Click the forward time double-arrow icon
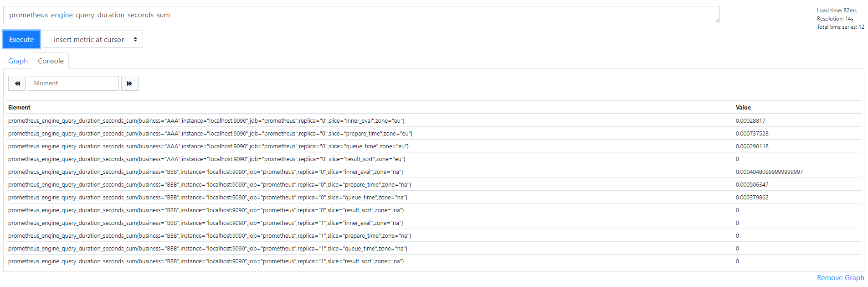The height and width of the screenshot is (287, 868). coord(129,83)
